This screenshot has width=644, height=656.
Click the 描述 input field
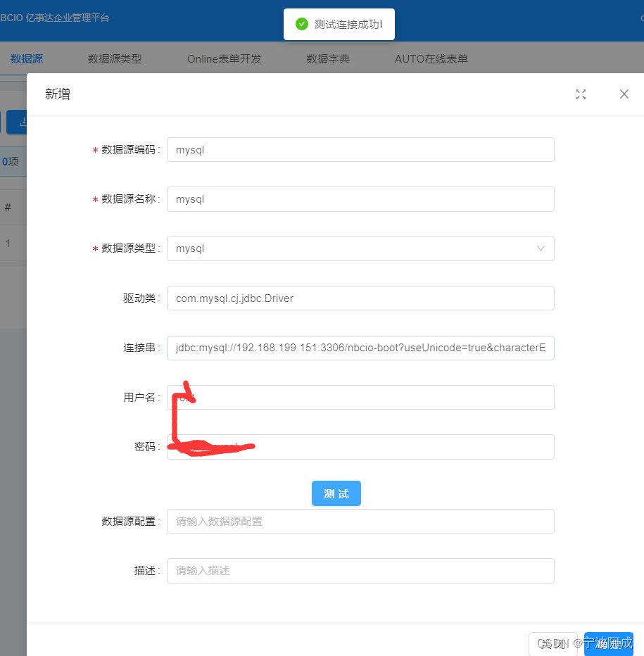coord(360,571)
